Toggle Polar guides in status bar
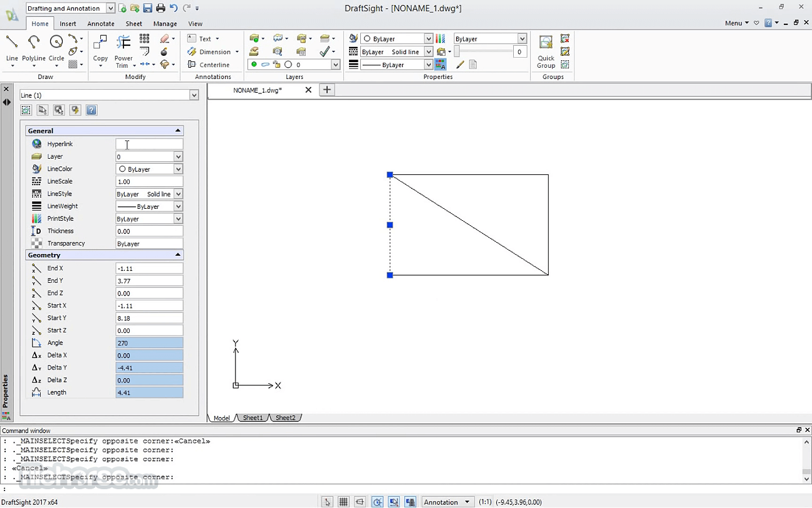This screenshot has height=508, width=812. point(377,502)
